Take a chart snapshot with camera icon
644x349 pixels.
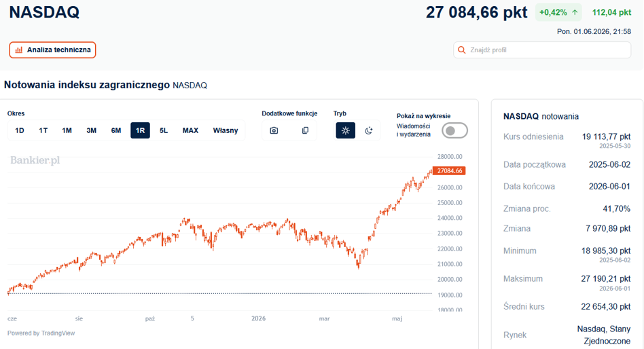pyautogui.click(x=274, y=130)
